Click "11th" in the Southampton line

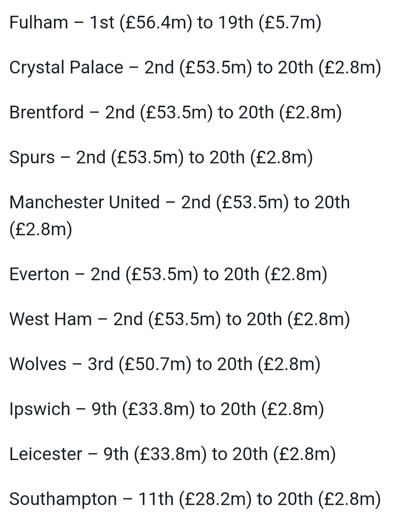[156, 499]
